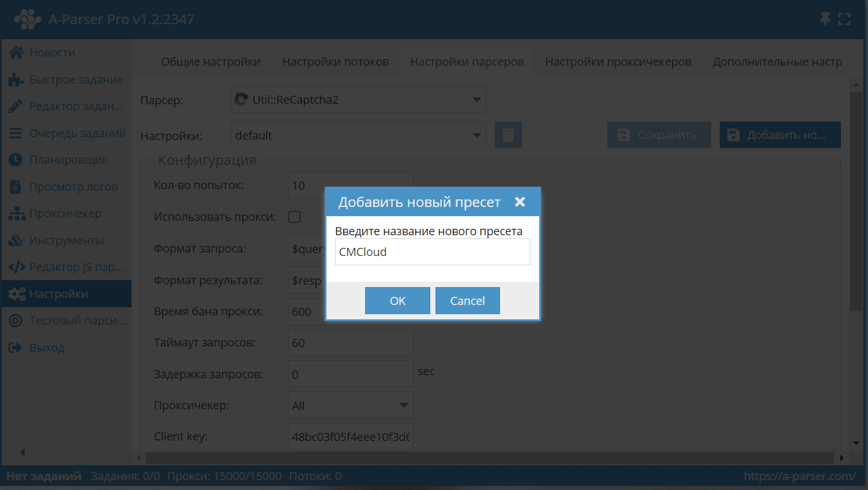
Task: Click Кол-во попыток field
Action: [x=350, y=185]
